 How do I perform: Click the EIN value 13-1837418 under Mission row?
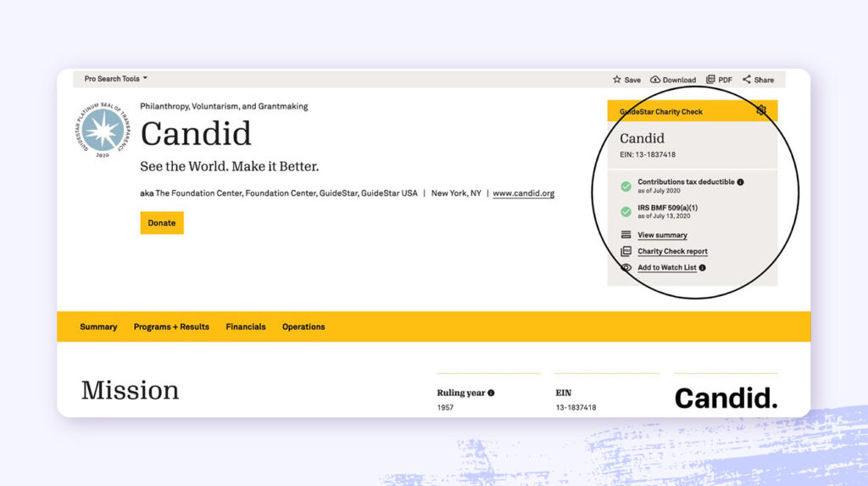pos(576,407)
